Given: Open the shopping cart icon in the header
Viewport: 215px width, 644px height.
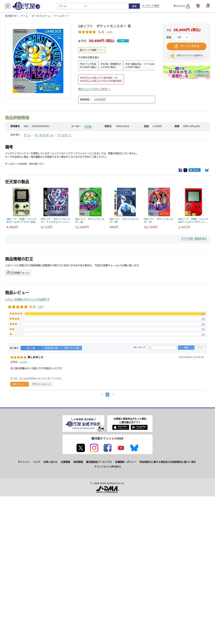Looking at the screenshot, I should 198,6.
